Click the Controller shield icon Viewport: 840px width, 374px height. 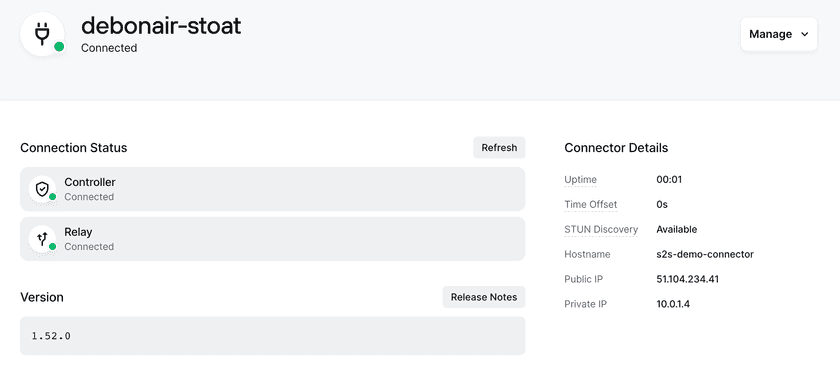(42, 189)
